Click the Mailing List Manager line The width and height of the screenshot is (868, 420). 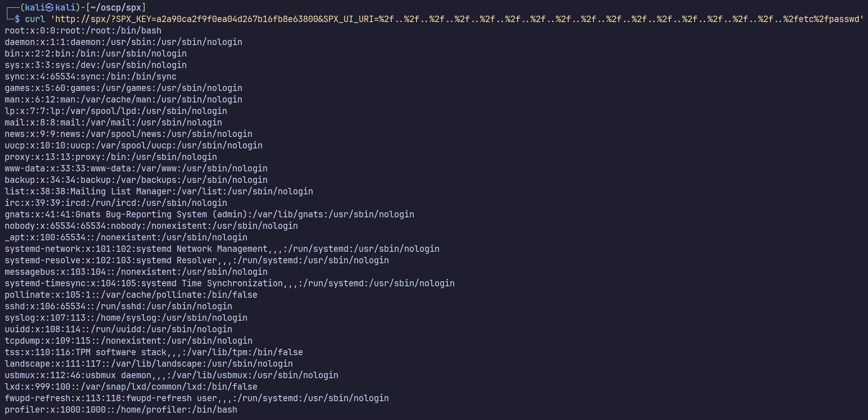pyautogui.click(x=159, y=192)
